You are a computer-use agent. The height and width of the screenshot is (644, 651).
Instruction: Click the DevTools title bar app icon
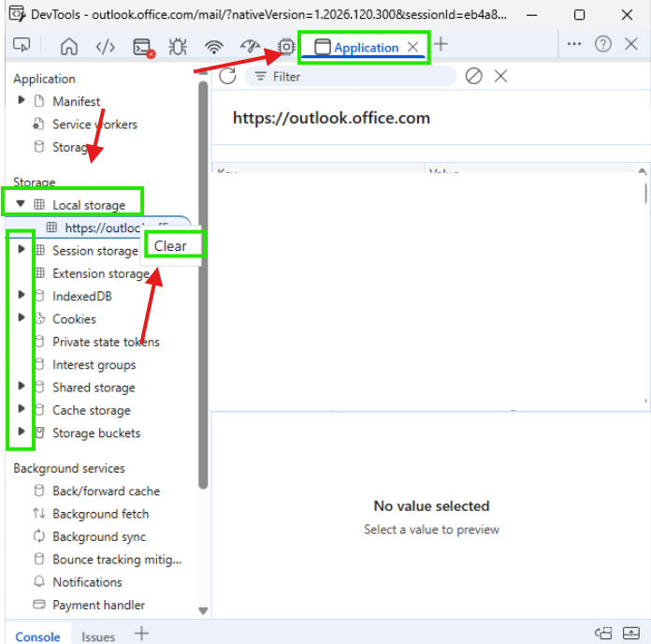coord(18,14)
